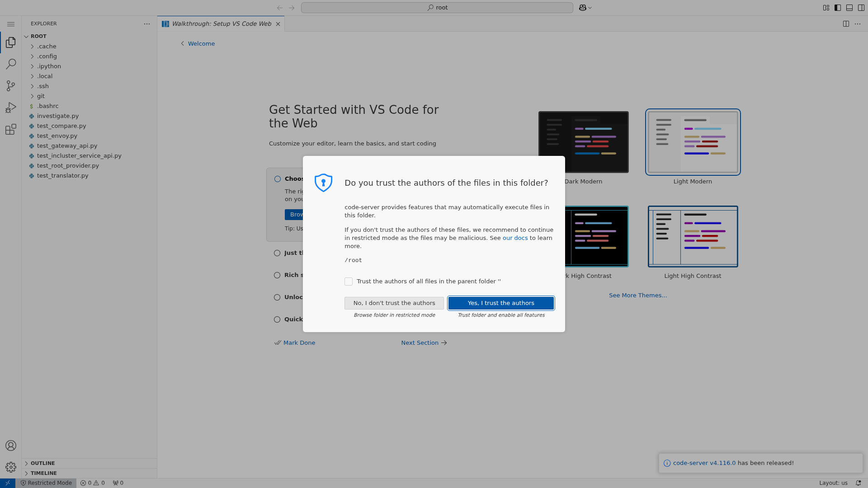The image size is (868, 488).
Task: Check Trust authors of parent folder checkbox
Action: tap(349, 282)
